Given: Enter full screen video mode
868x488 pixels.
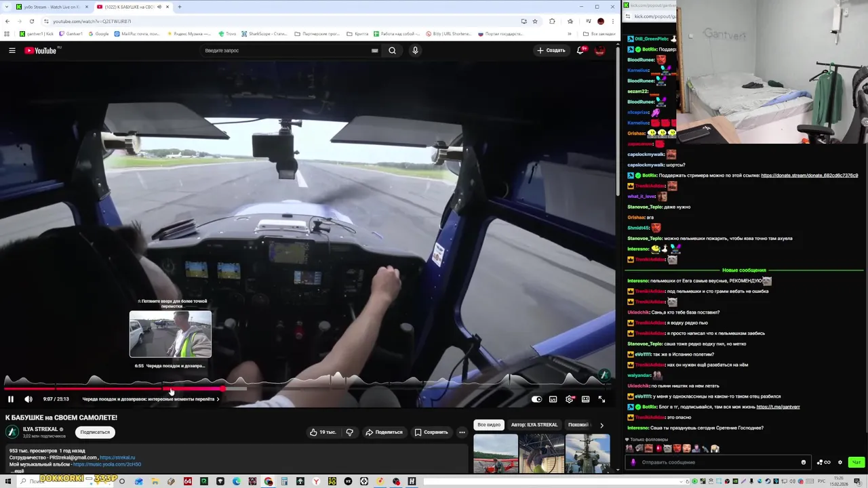Looking at the screenshot, I should point(601,399).
